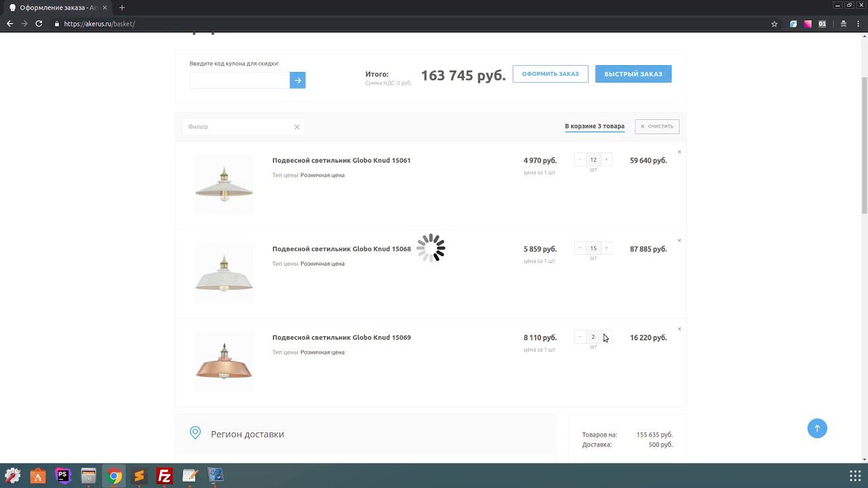Click the quantity field showing 2
This screenshot has height=488, width=868.
pos(593,337)
